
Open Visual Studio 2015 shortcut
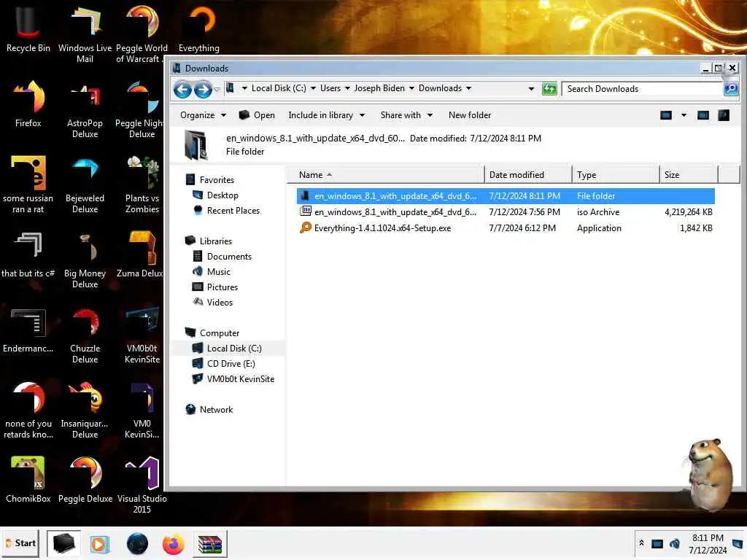click(x=142, y=485)
